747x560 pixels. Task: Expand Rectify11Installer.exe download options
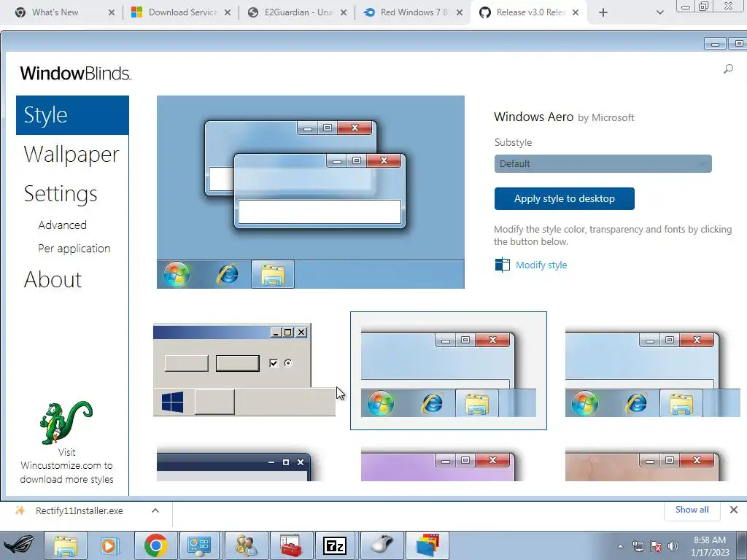(155, 510)
